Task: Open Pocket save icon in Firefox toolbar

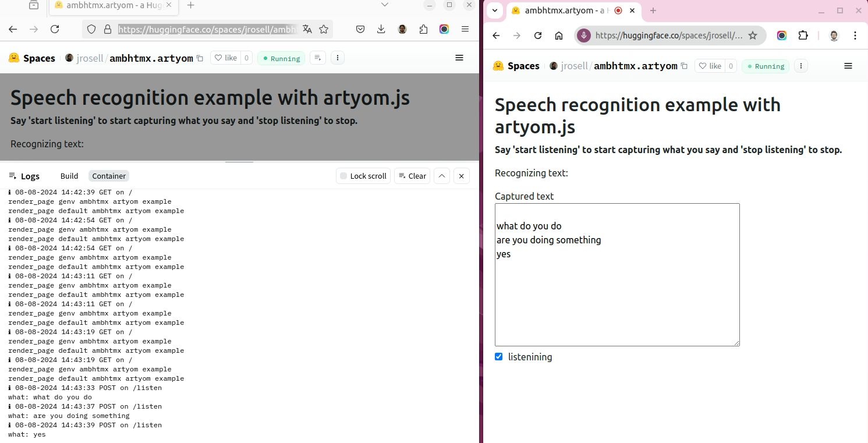Action: click(x=360, y=29)
